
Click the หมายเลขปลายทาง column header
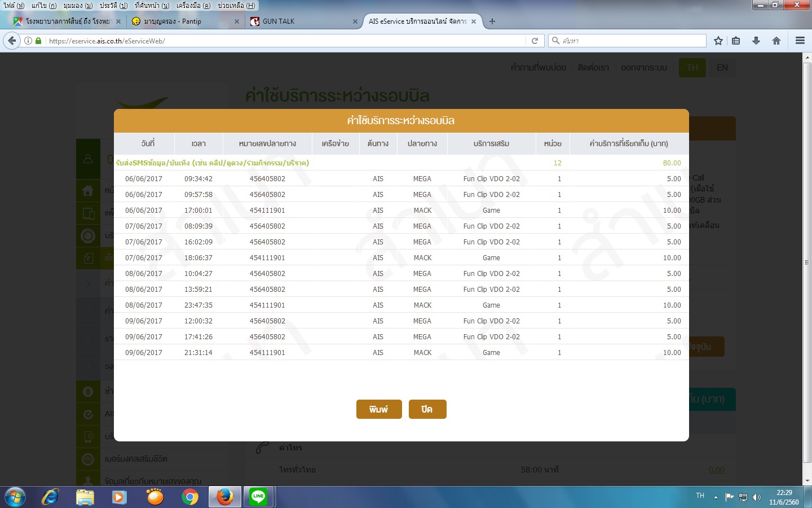point(267,143)
